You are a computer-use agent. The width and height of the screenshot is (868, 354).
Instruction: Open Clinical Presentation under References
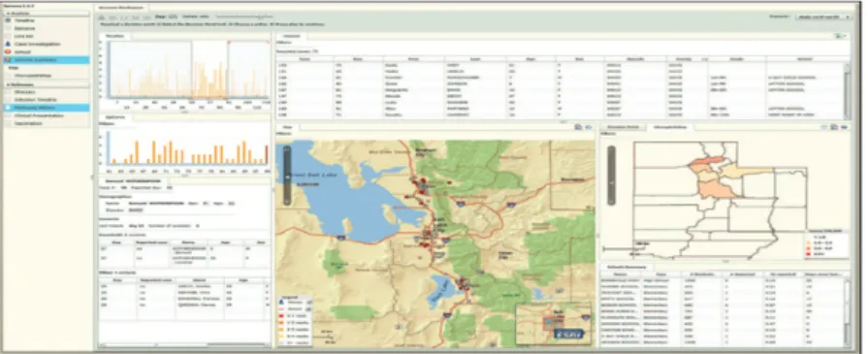pos(40,115)
